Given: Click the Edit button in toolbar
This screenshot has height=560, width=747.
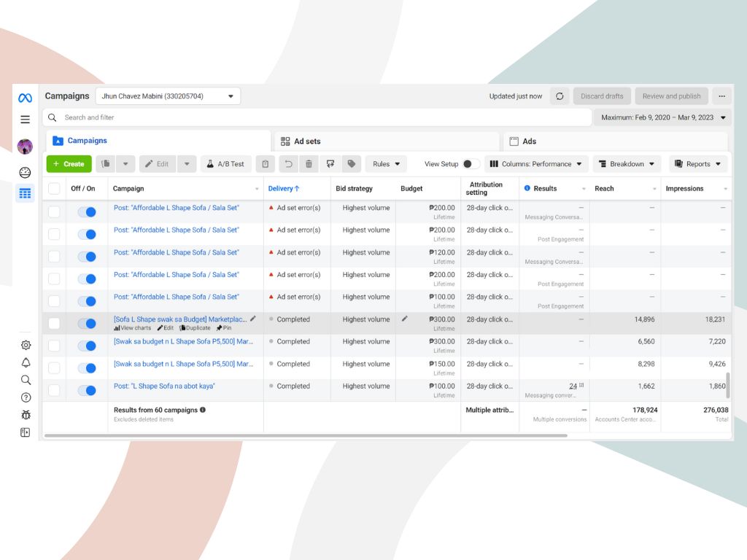Looking at the screenshot, I should (158, 164).
